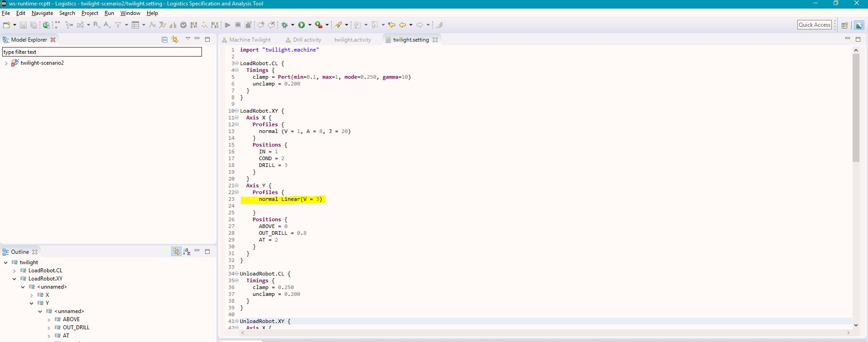The height and width of the screenshot is (342, 868).
Task: Collapse all in Model Explorer
Action: (x=164, y=40)
